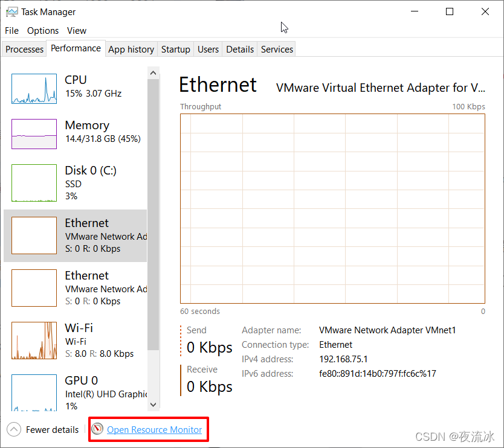Click the Resource Monitor gauge icon

pyautogui.click(x=97, y=429)
